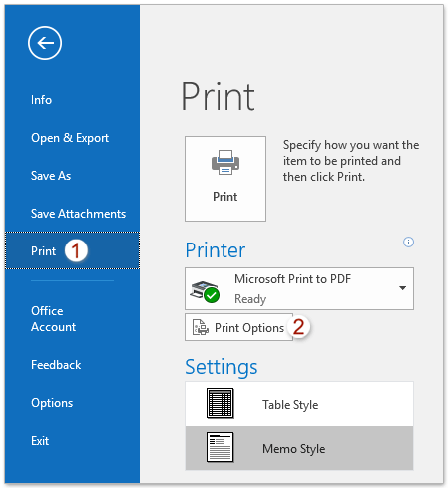This screenshot has height=488, width=448.
Task: Click the printer icon on Print button
Action: 225,162
